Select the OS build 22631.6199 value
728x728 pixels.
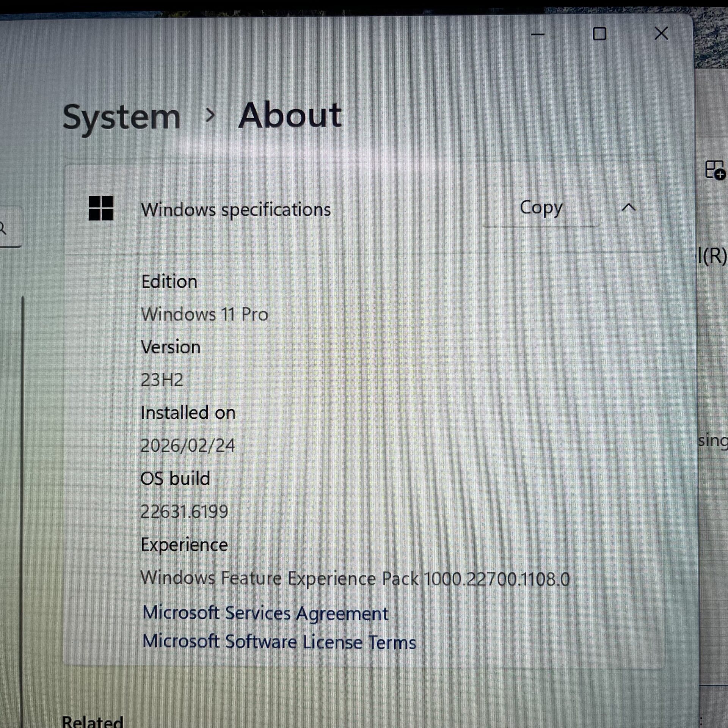tap(184, 511)
